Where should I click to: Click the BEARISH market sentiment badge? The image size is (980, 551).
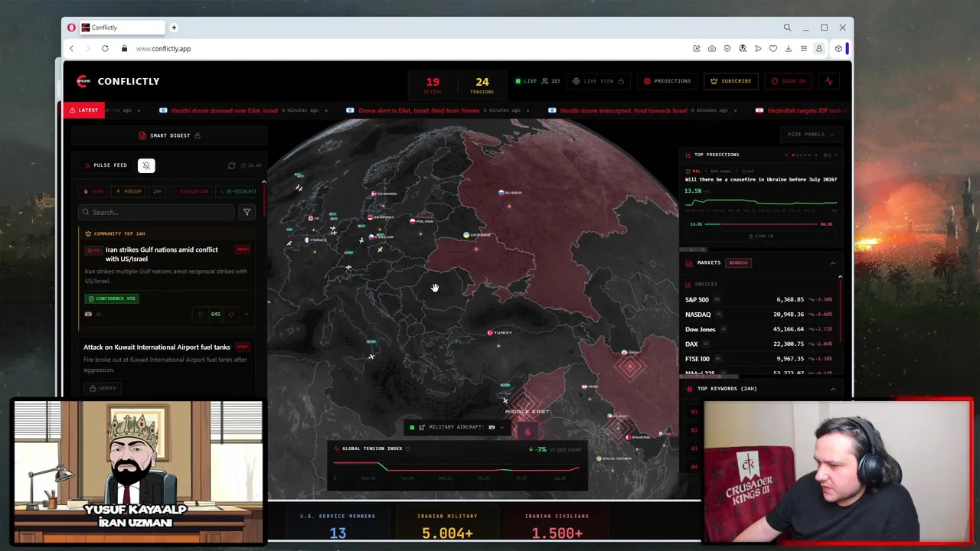tap(738, 263)
